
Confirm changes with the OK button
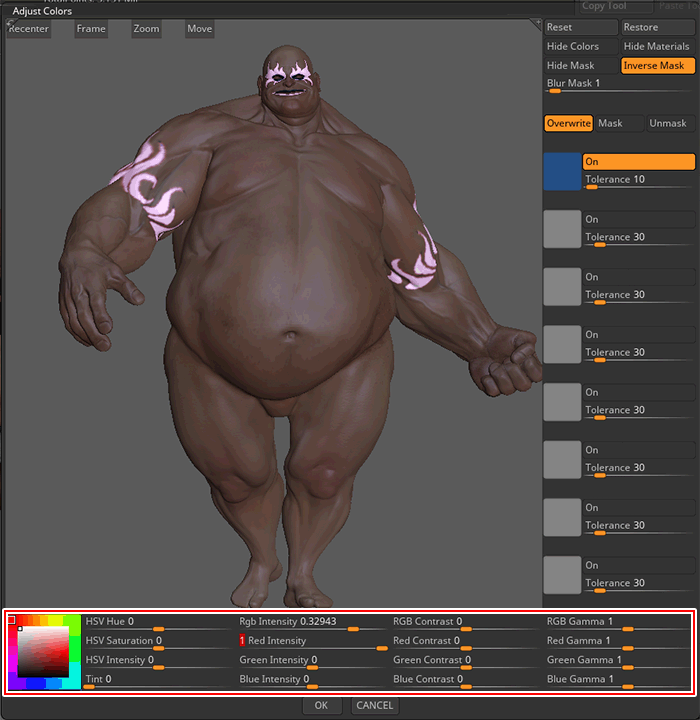(x=321, y=706)
